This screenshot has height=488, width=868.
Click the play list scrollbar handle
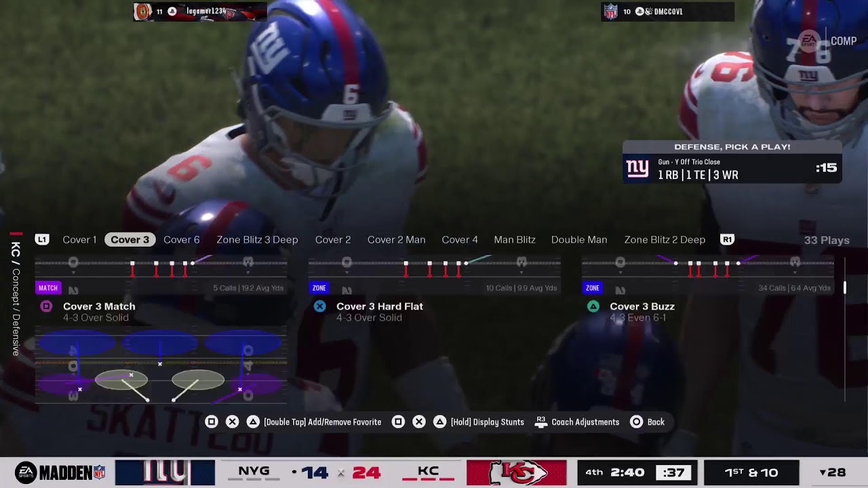(844, 288)
